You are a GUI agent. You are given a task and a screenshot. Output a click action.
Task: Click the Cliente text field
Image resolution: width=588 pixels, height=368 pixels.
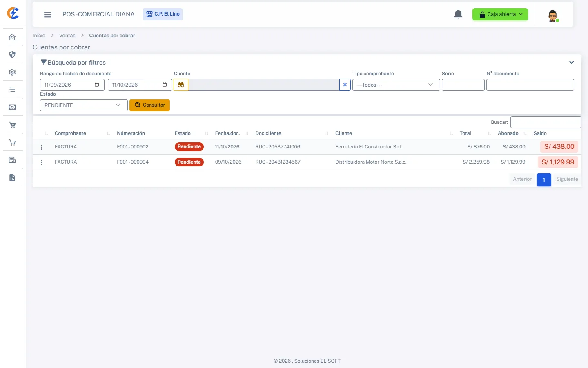[x=264, y=85]
